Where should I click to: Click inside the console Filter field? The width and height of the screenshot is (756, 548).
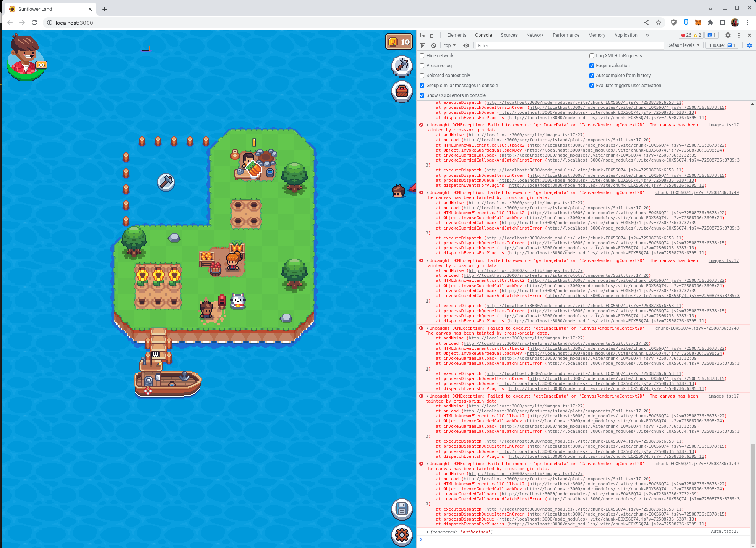(x=535, y=45)
